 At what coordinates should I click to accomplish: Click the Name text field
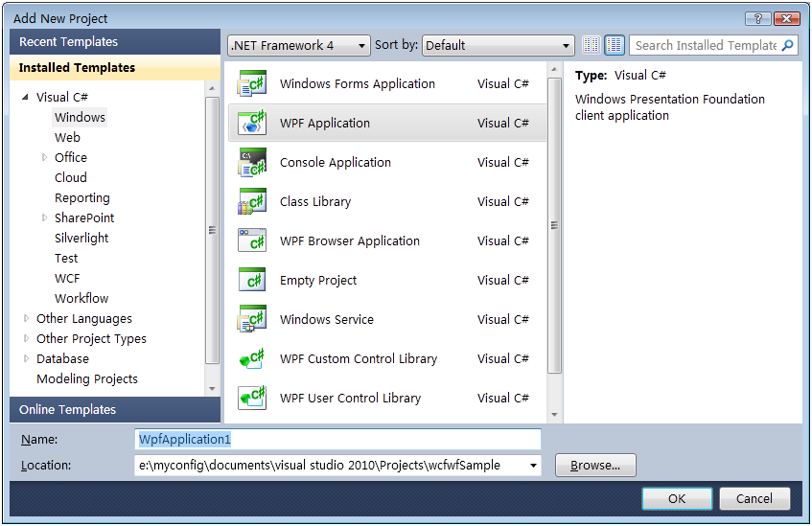[x=337, y=440]
